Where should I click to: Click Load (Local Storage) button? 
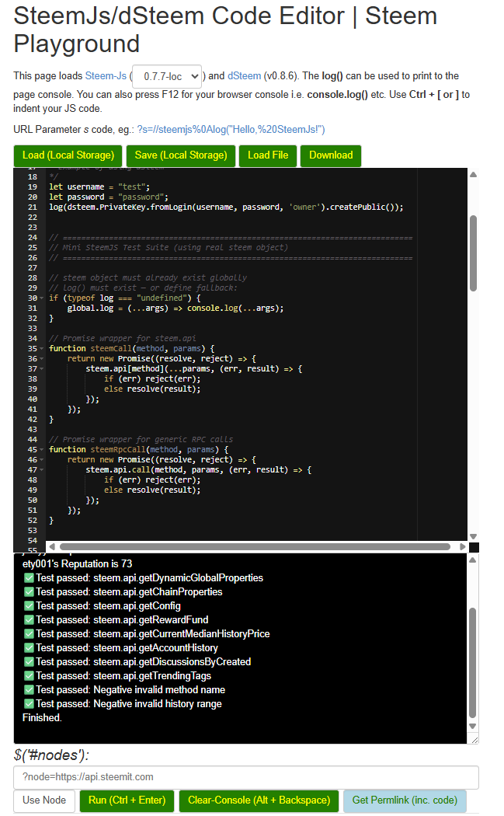point(68,155)
